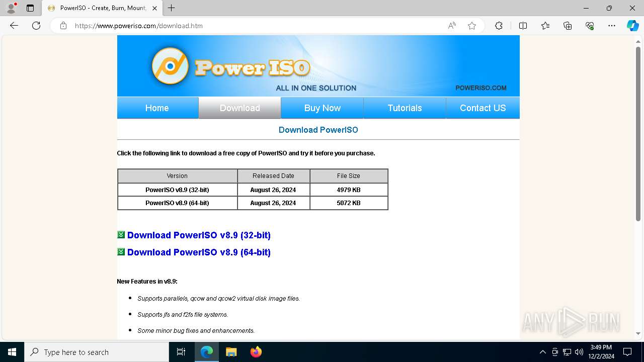Select the Download menu tab
The height and width of the screenshot is (362, 644).
240,108
